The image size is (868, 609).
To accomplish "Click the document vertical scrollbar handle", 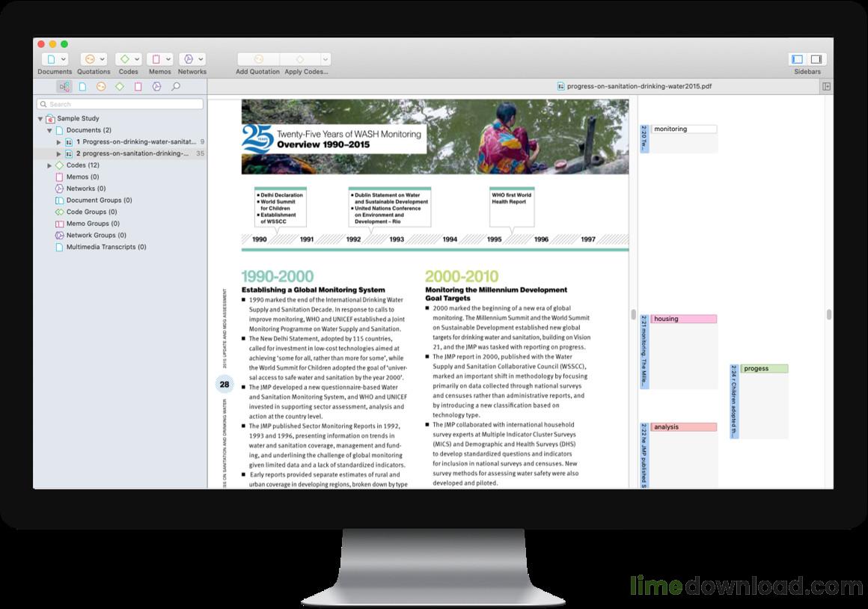I will pos(633,314).
